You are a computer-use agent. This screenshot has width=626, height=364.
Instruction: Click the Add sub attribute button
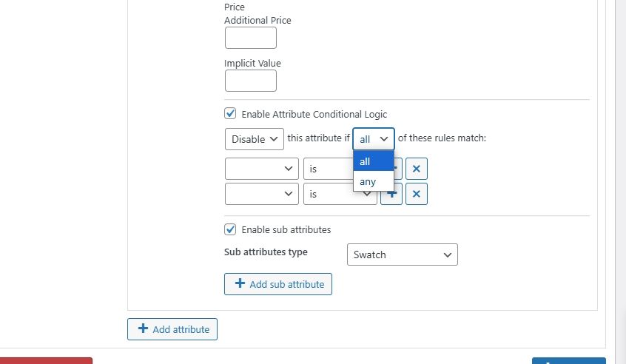pos(278,284)
